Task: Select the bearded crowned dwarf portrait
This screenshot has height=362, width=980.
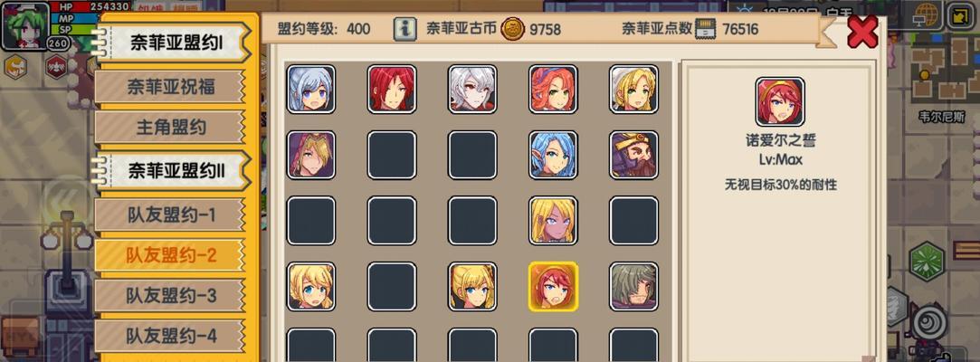Action: point(633,155)
